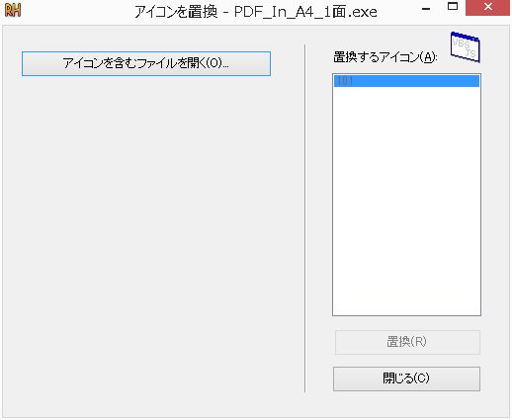This screenshot has height=420, width=512.
Task: Select icon entry 101 in the list
Action: tap(406, 81)
